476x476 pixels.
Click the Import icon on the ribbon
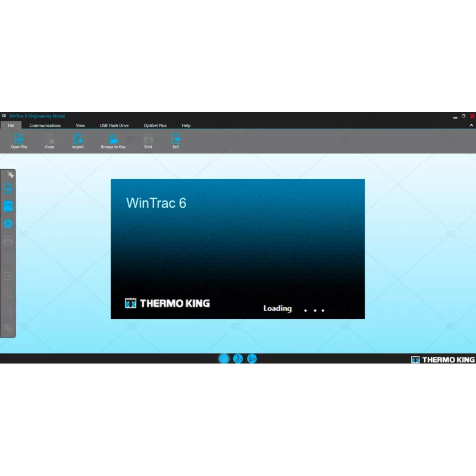tap(77, 139)
